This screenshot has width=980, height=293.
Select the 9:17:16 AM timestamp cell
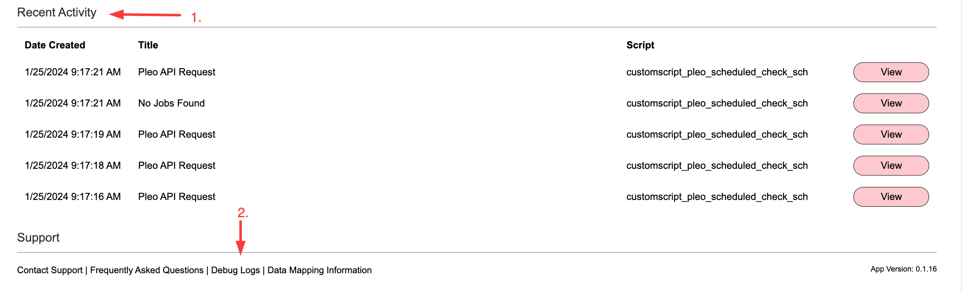coord(73,197)
